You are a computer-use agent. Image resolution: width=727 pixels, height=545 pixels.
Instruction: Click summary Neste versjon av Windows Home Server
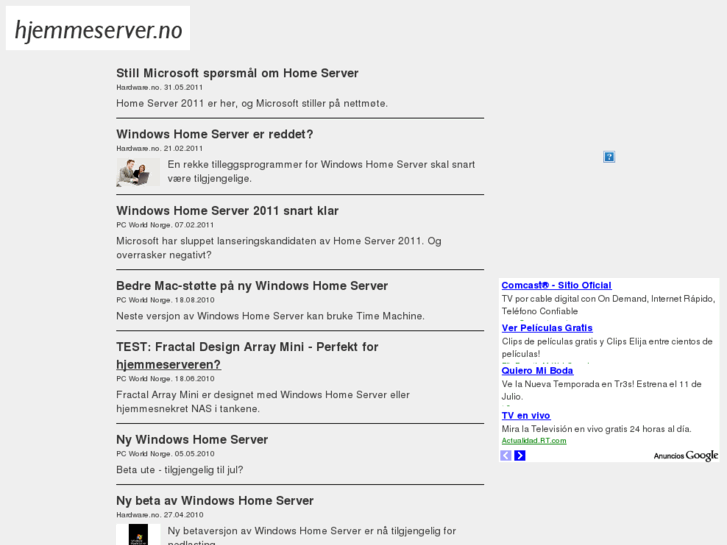tap(270, 316)
